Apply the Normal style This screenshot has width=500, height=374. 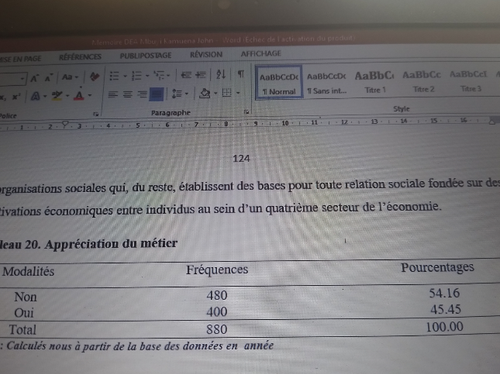(279, 83)
